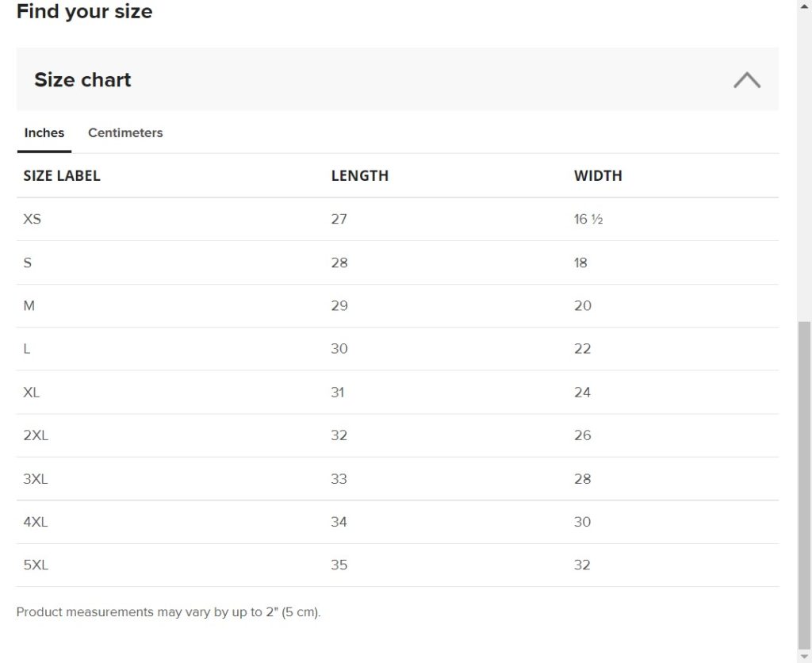Click the 16 ½ width value
Viewport: 812px width, 663px height.
[588, 219]
